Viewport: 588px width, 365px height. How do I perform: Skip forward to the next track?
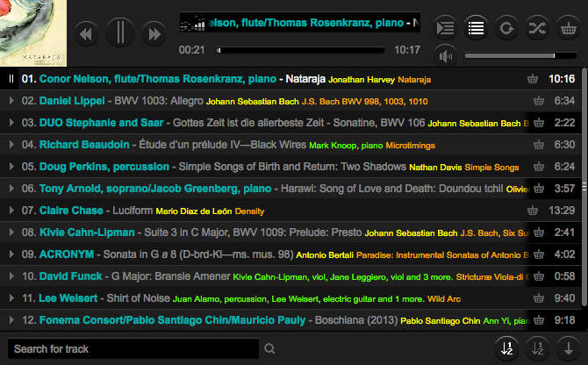click(x=154, y=34)
